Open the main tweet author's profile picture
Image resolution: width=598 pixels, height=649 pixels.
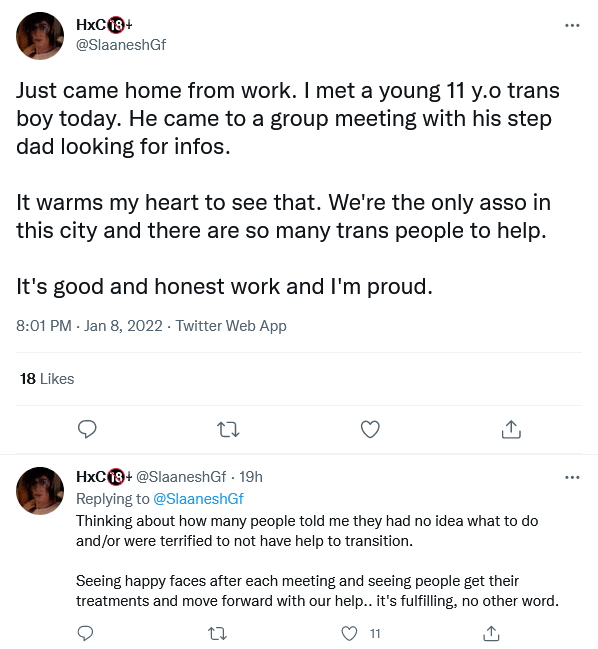tap(40, 36)
